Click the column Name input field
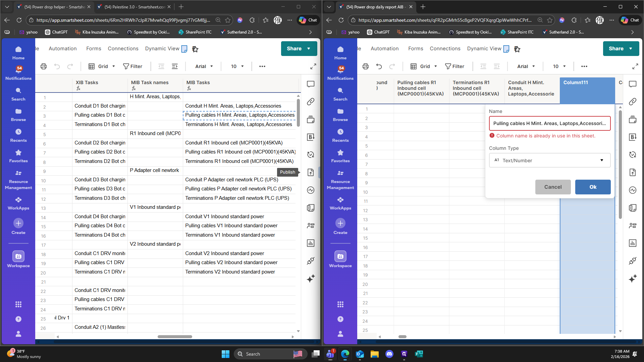644x362 pixels. click(549, 123)
